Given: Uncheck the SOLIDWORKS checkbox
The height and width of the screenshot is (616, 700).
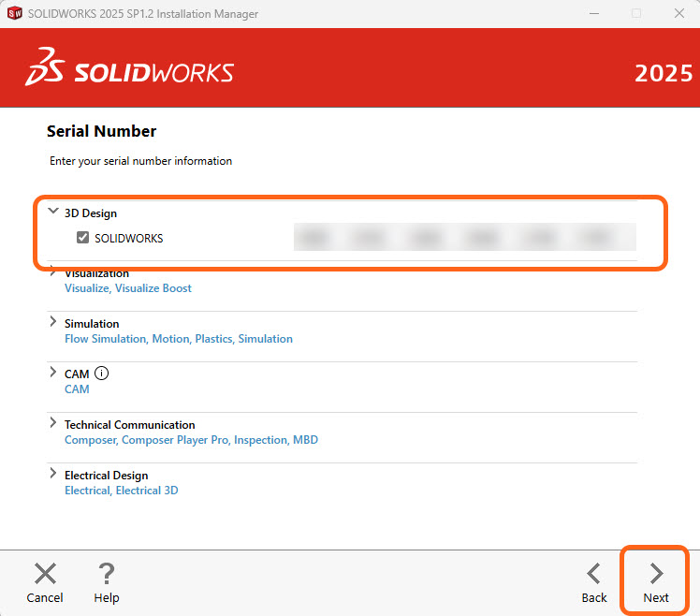Looking at the screenshot, I should click(x=83, y=238).
